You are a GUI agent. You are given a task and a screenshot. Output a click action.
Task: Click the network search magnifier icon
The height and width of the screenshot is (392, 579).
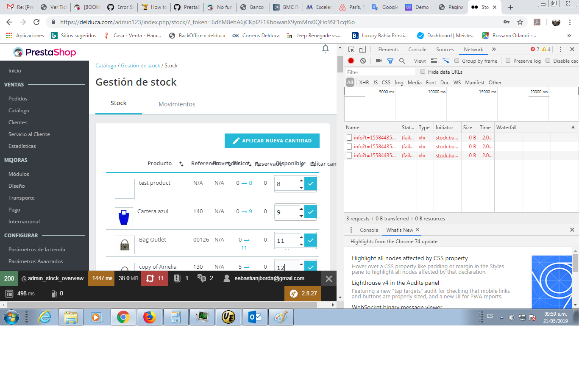(x=402, y=61)
